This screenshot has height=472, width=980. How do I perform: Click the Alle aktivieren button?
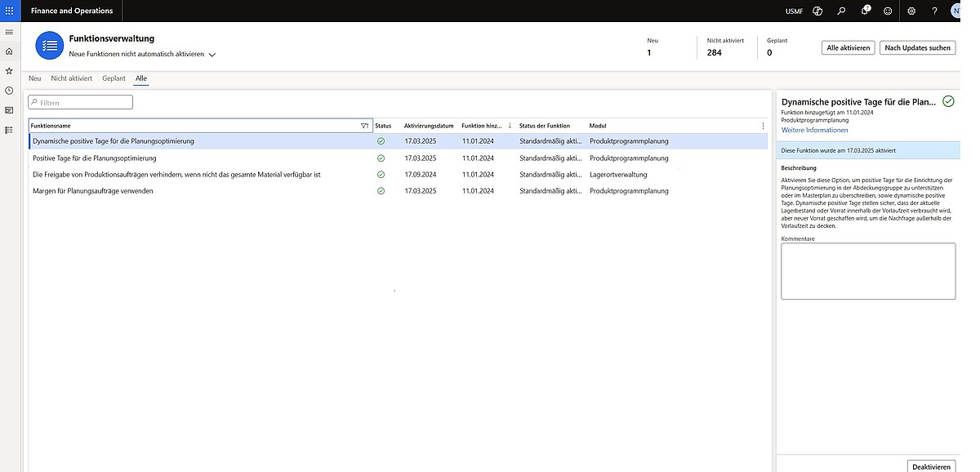848,47
